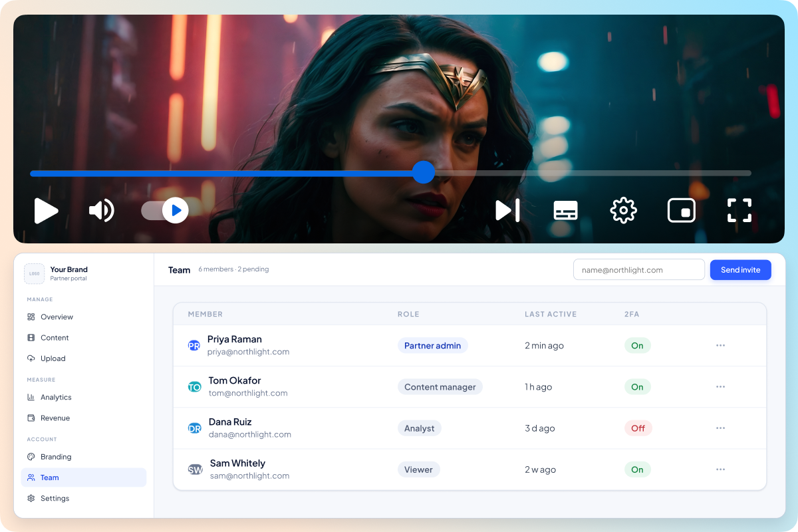This screenshot has width=798, height=532.
Task: Click the '2 min ago' last active value
Action: [x=544, y=346]
